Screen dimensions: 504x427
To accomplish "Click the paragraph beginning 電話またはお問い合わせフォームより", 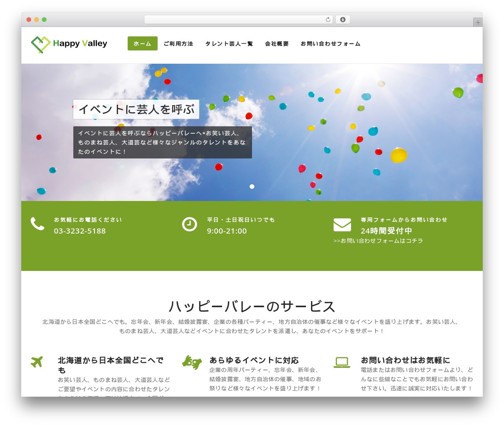I will pyautogui.click(x=417, y=379).
